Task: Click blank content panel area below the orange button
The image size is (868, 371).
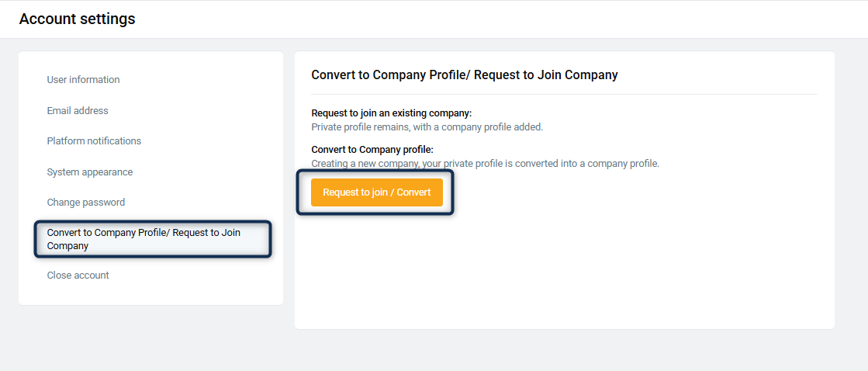Action: point(564,272)
